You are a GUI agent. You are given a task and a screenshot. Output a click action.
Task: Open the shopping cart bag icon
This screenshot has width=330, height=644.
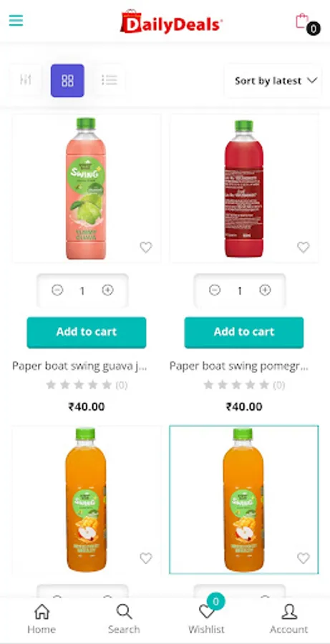tap(302, 21)
